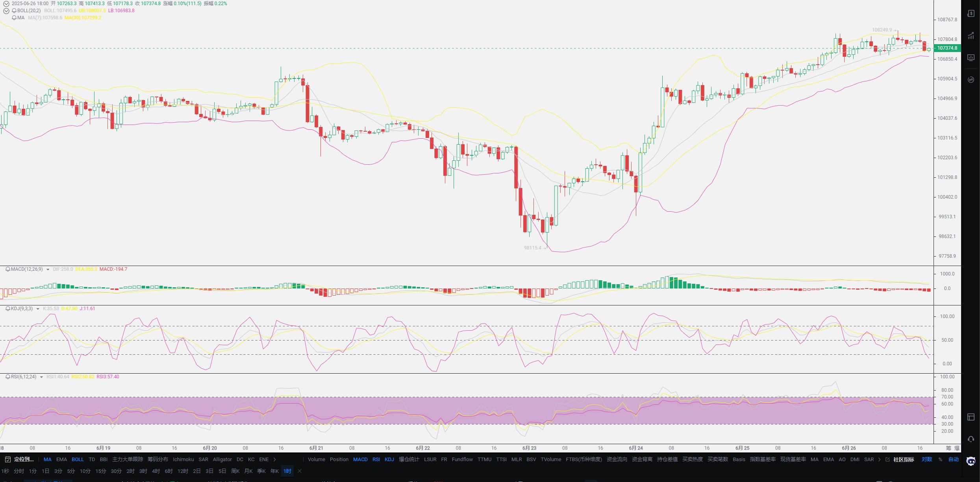Click the MA alert bell icon

14,18
